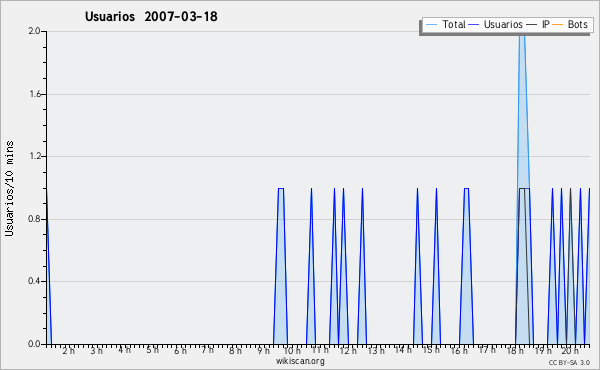Click the '20 h' x-axis label
Image resolution: width=600 pixels, height=370 pixels.
tap(570, 350)
